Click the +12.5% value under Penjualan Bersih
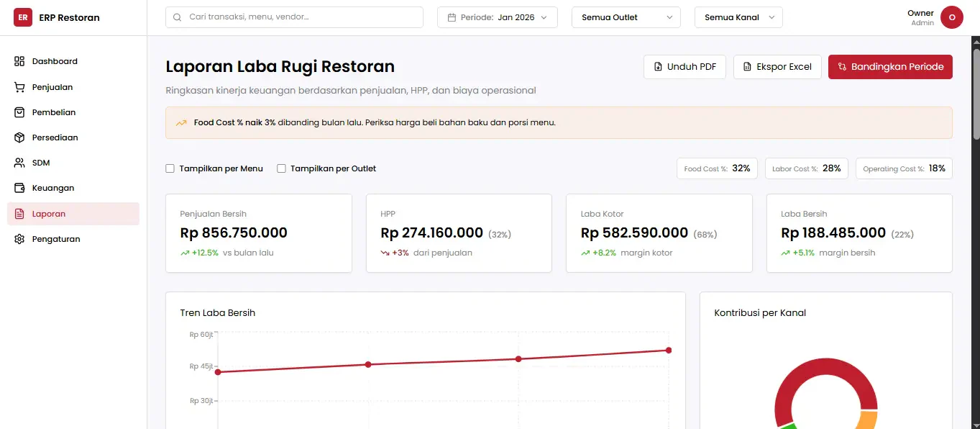The image size is (980, 429). pyautogui.click(x=205, y=253)
